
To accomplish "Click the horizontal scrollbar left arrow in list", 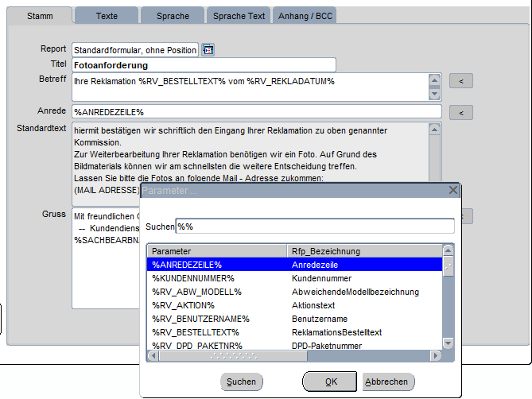I will point(153,356).
